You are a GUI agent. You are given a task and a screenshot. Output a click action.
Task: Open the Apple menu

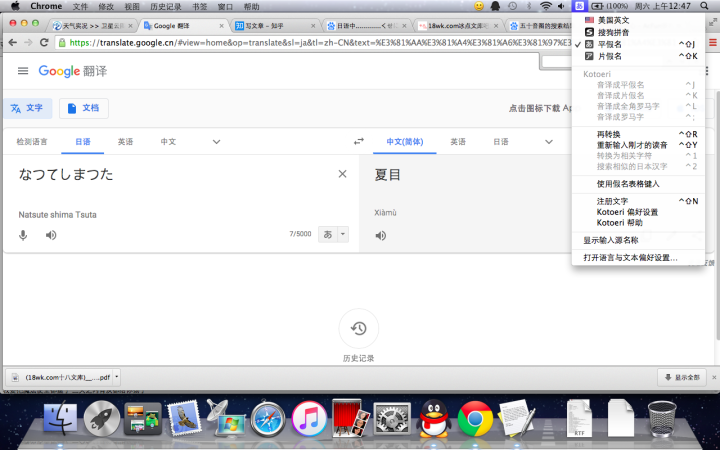coord(15,6)
